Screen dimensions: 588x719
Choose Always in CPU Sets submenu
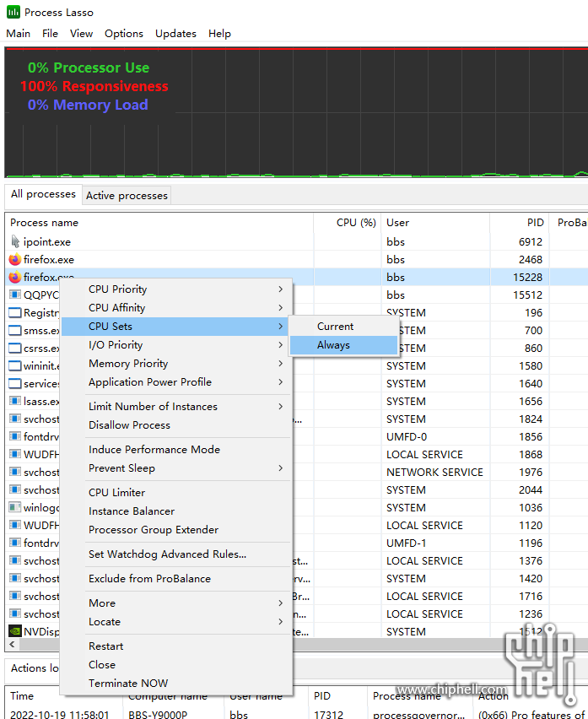click(343, 345)
